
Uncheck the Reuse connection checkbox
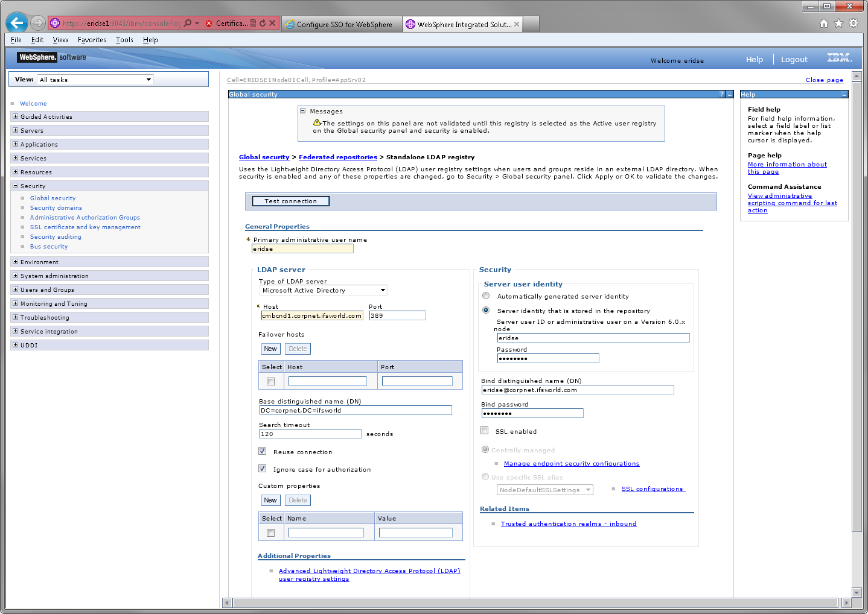[263, 451]
